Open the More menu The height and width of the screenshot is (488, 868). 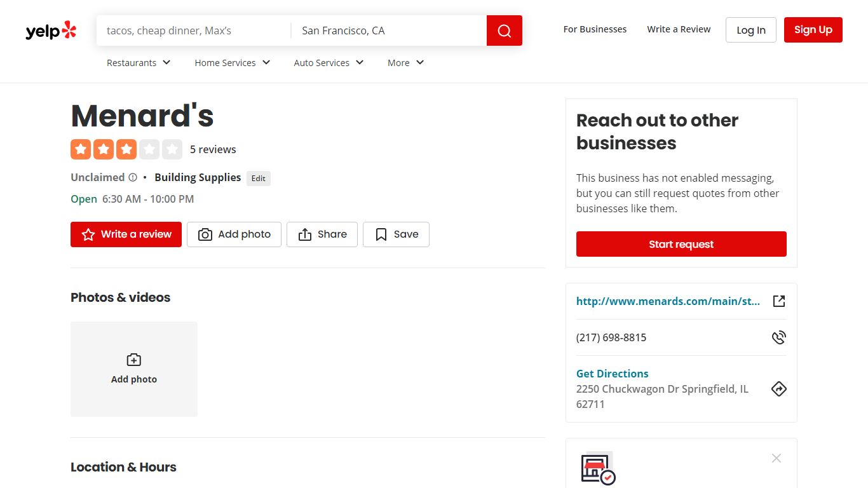point(405,63)
